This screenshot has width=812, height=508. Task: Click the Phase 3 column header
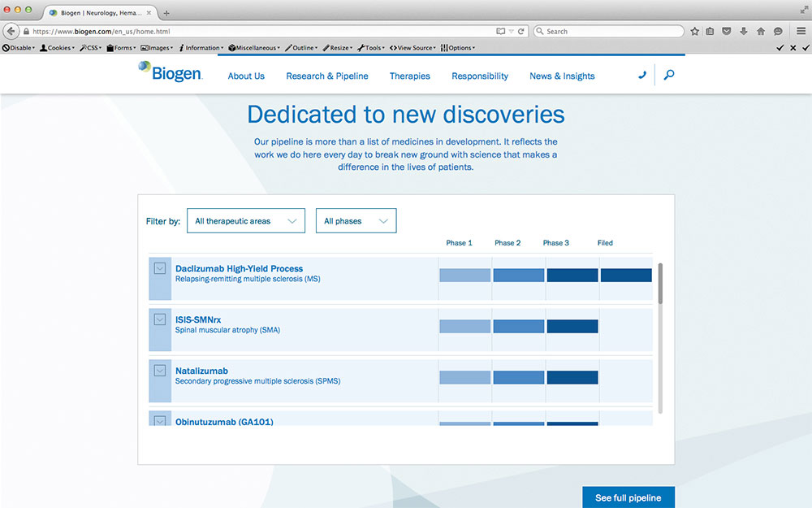pyautogui.click(x=555, y=242)
